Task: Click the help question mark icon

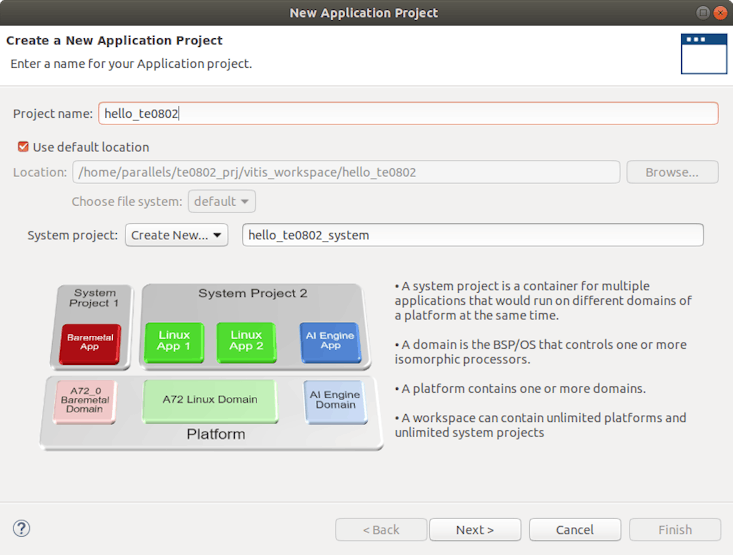Action: pos(21,529)
